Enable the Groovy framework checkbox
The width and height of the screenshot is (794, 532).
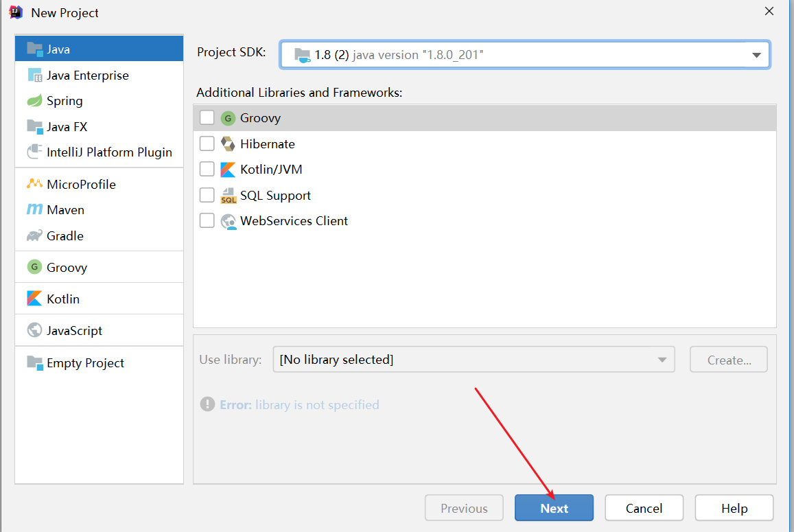click(207, 117)
